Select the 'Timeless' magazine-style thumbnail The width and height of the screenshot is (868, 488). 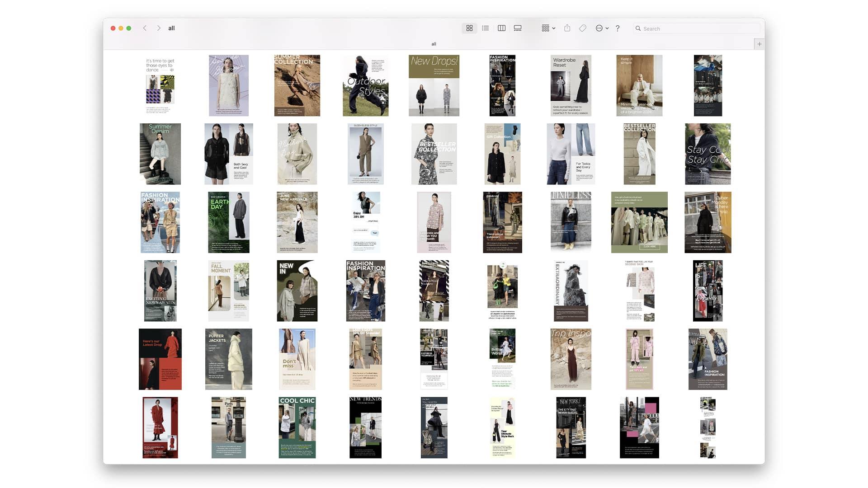[x=571, y=222]
